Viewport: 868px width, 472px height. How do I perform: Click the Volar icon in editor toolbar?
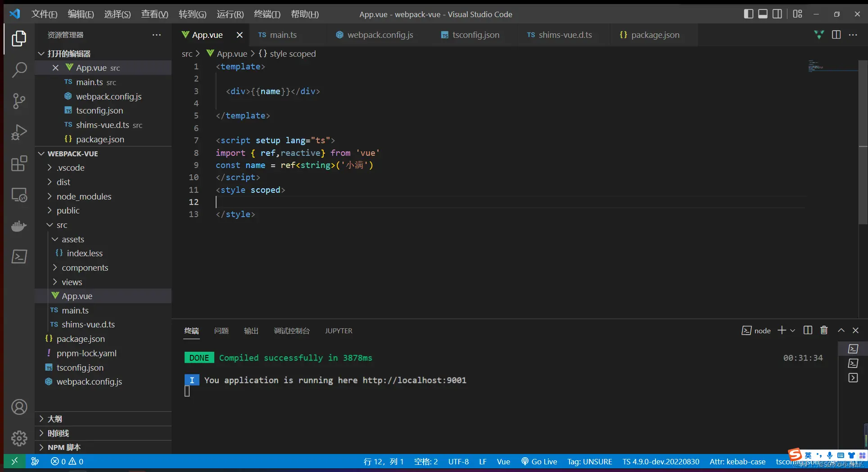click(x=819, y=35)
